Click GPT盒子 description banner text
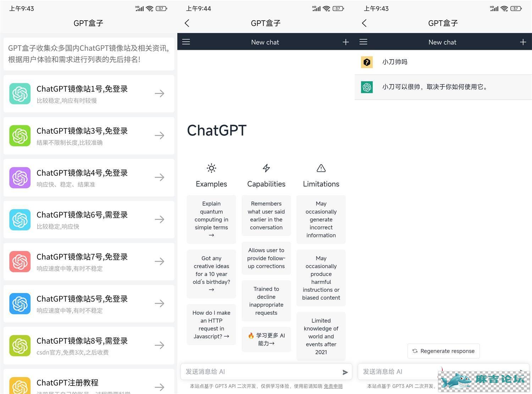Viewport: 532px width, 394px height. pos(89,54)
